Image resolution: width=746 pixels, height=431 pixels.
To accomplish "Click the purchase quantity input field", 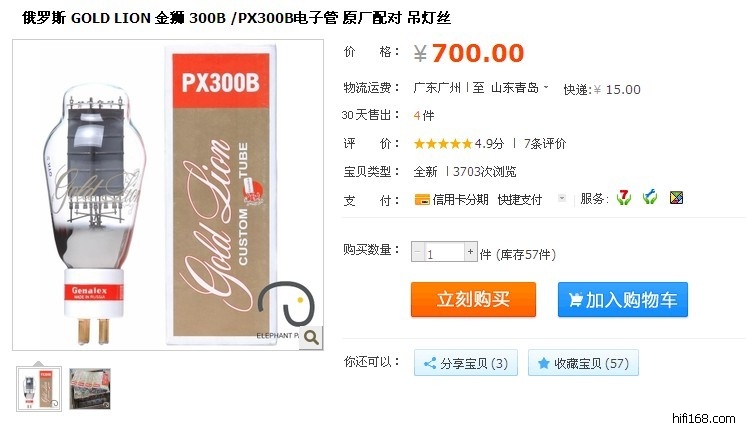I will 444,252.
